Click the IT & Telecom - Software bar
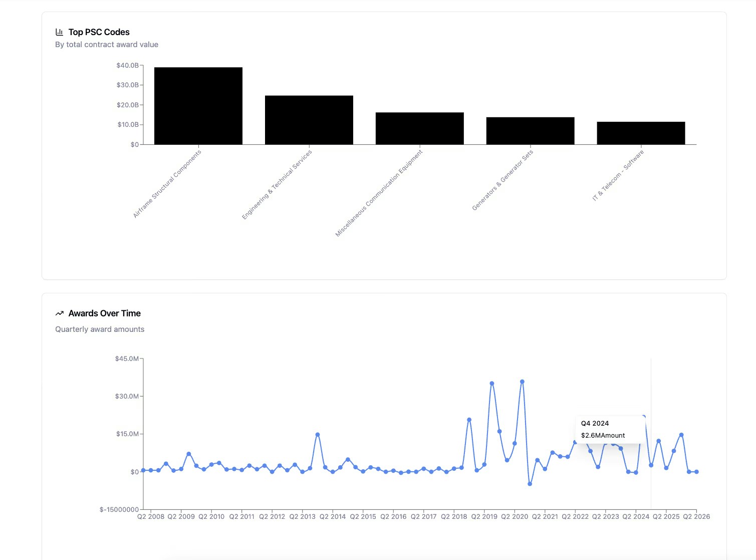This screenshot has height=560, width=756. click(641, 133)
